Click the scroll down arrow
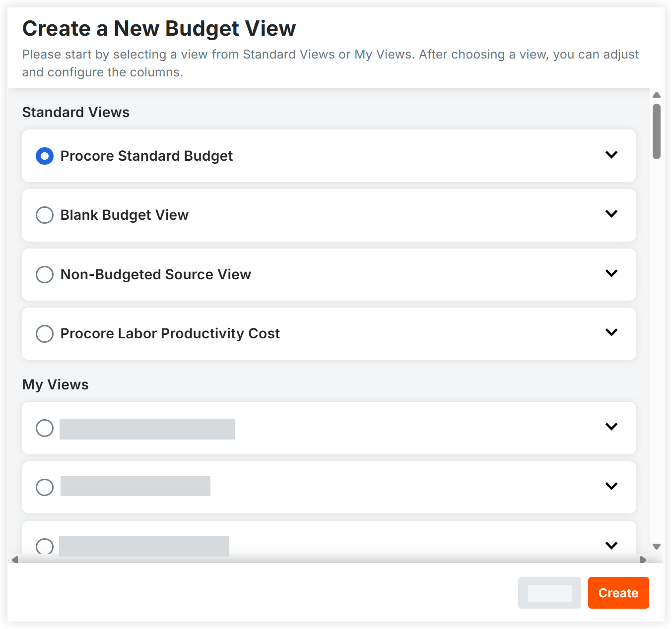Viewport: 672px width, 629px height. click(657, 547)
